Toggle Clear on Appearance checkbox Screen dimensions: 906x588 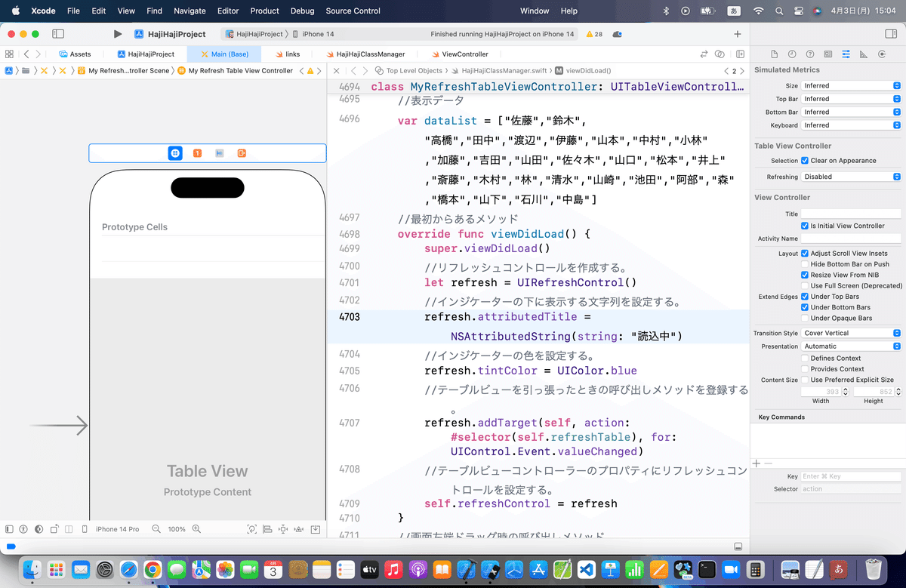coord(805,161)
